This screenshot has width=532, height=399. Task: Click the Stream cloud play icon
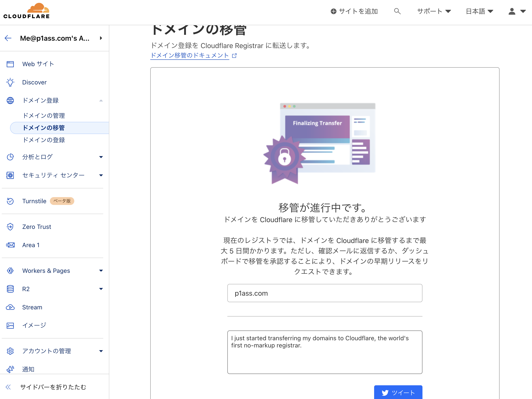click(x=10, y=307)
